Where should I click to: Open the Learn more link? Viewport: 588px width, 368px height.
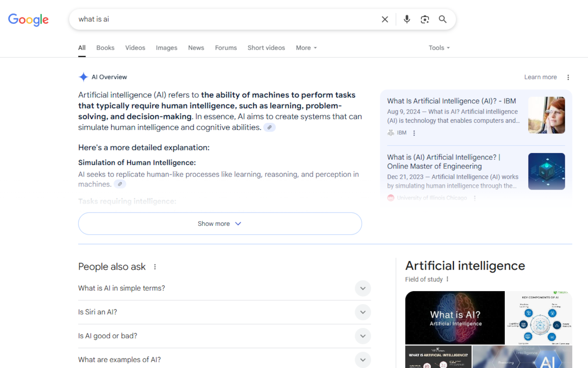pos(540,77)
